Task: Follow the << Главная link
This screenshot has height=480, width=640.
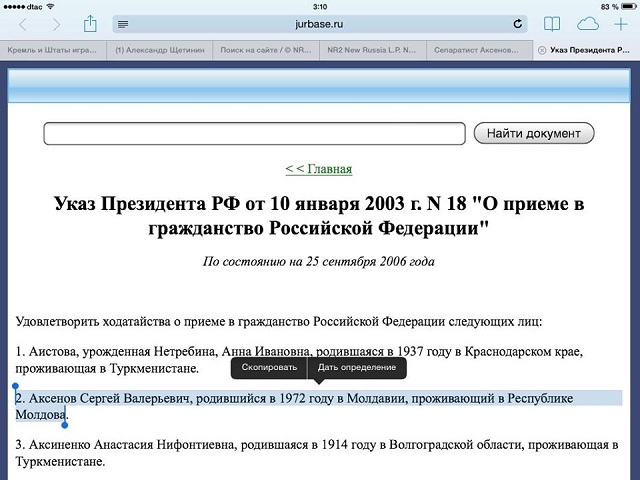Action: coord(319,169)
